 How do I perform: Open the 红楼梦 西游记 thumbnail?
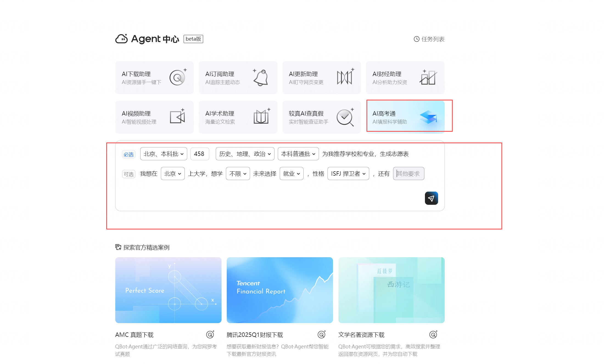[391, 290]
